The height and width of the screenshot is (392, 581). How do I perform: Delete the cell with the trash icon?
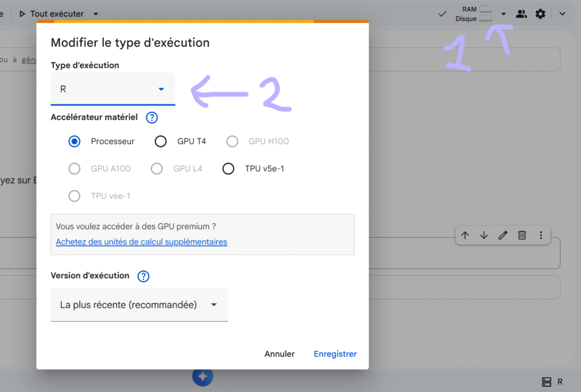(521, 235)
